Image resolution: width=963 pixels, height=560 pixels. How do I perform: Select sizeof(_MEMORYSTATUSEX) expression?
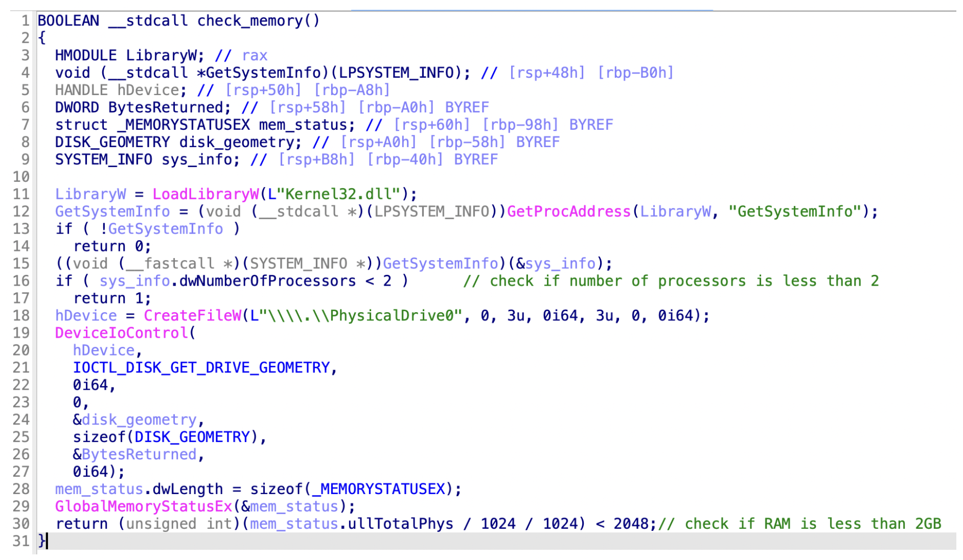(x=352, y=489)
